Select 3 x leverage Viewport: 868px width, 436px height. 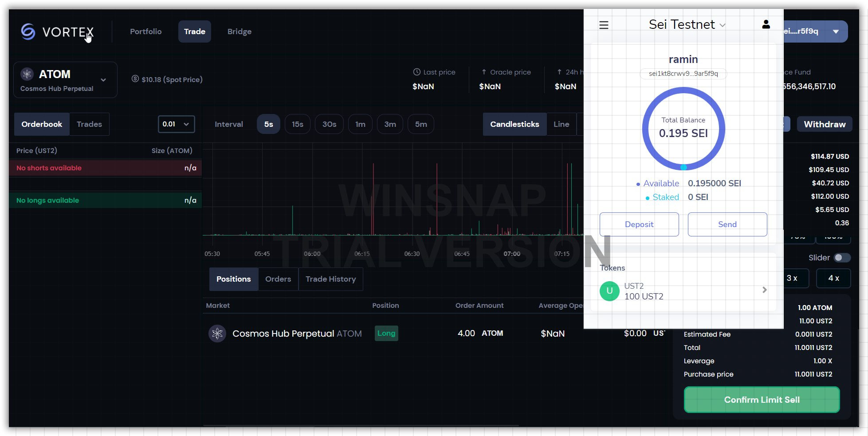pyautogui.click(x=792, y=278)
